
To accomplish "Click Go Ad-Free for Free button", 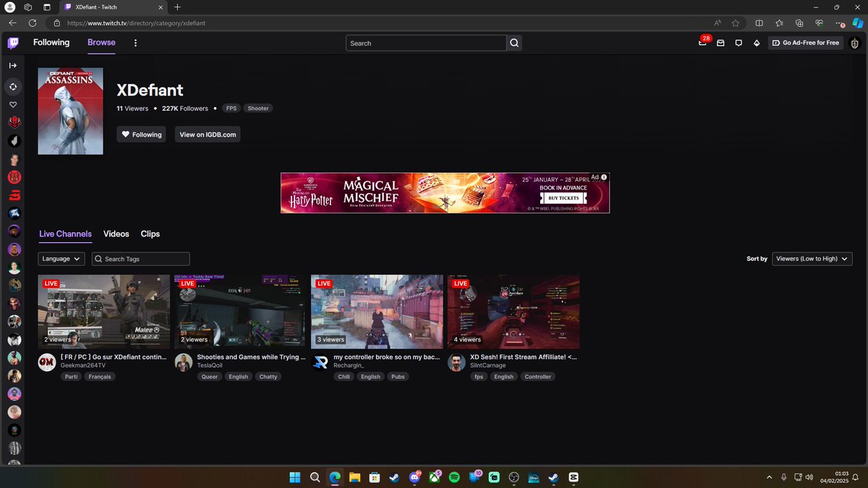I will (806, 43).
